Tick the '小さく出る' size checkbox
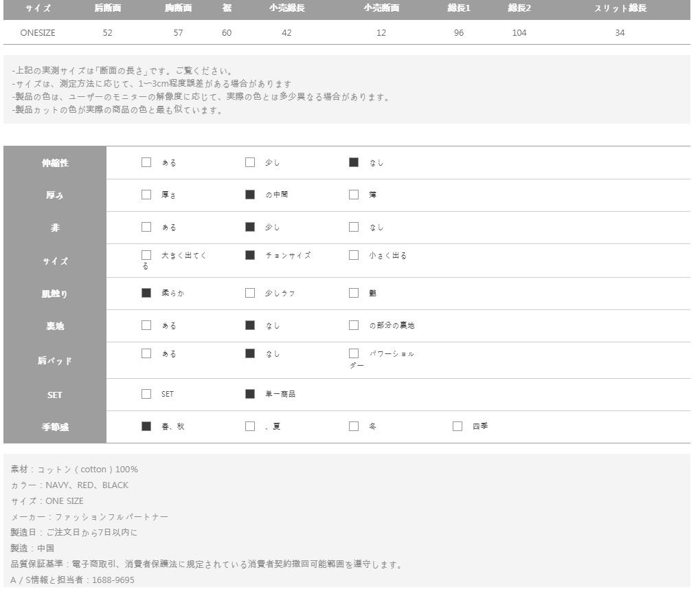Image resolution: width=700 pixels, height=594 pixels. (x=354, y=255)
